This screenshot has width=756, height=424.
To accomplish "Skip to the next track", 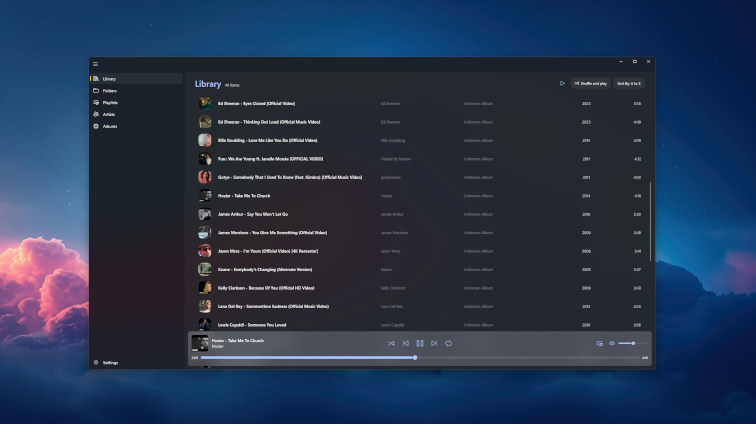I will pos(434,343).
